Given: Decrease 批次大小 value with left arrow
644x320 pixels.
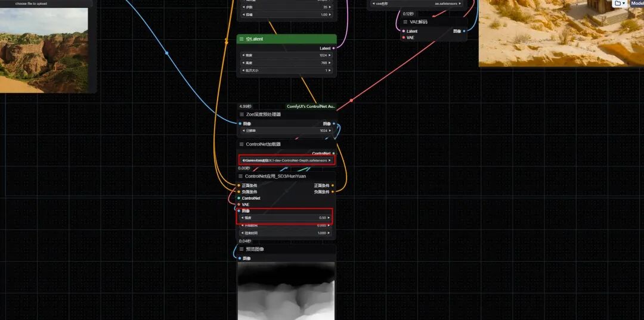Looking at the screenshot, I should click(242, 70).
